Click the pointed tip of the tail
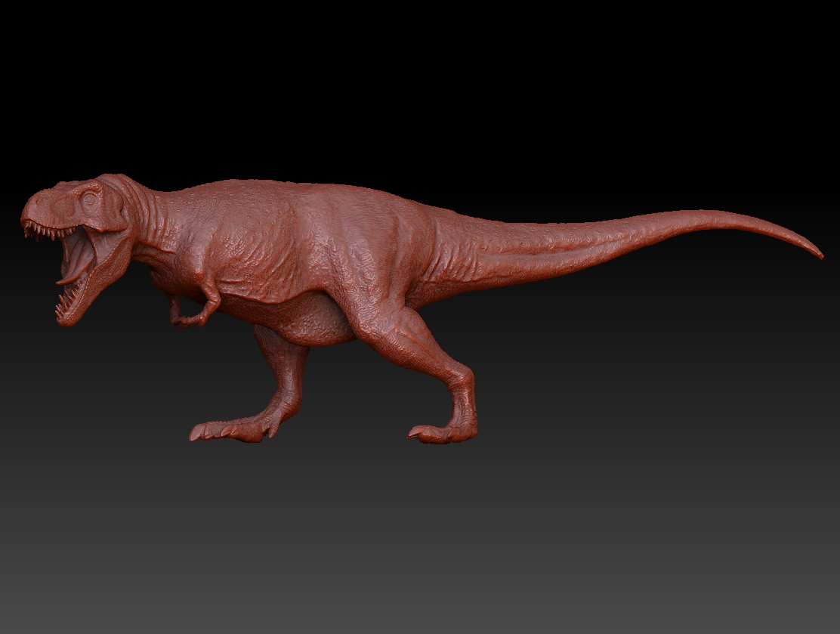 818,255
